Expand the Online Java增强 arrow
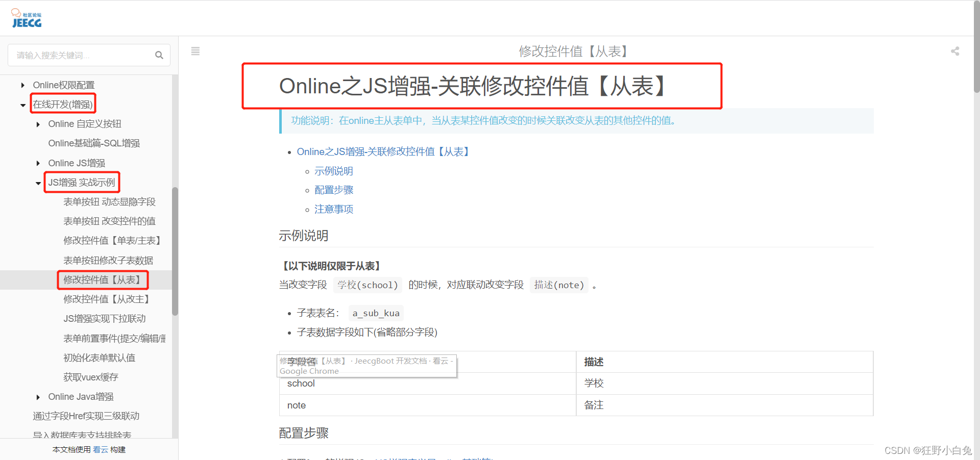 (x=38, y=397)
